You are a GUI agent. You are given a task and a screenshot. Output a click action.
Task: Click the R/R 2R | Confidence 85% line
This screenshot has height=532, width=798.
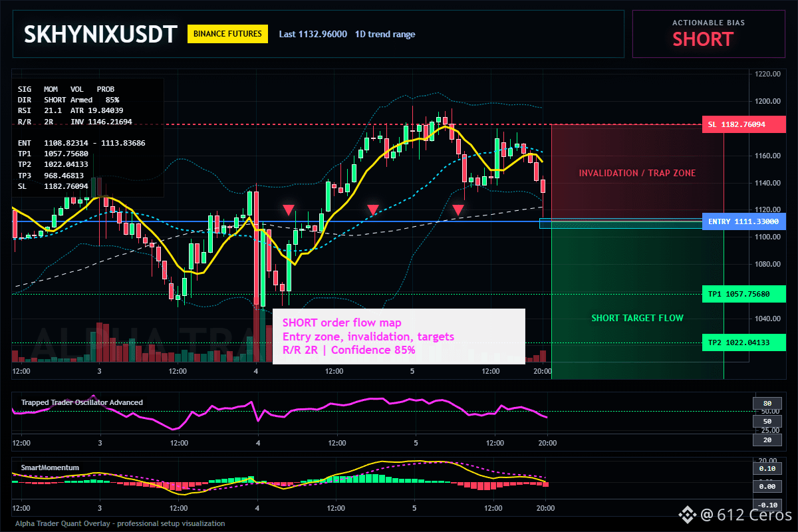tap(349, 350)
